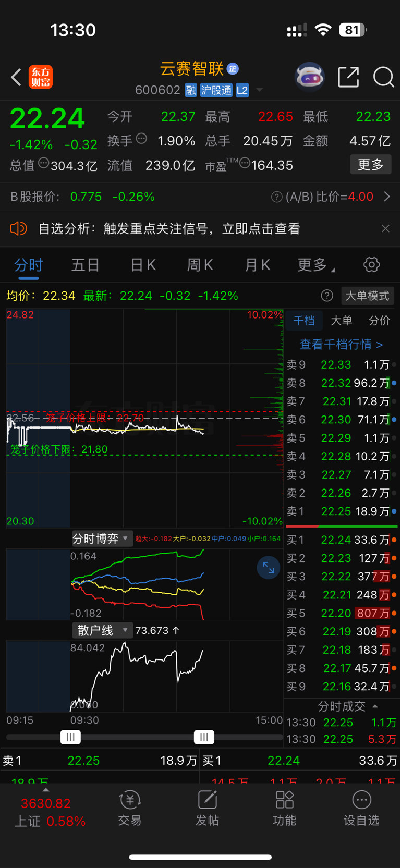The height and width of the screenshot is (868, 401).
Task: Toggle 大单模式
Action: tap(367, 296)
